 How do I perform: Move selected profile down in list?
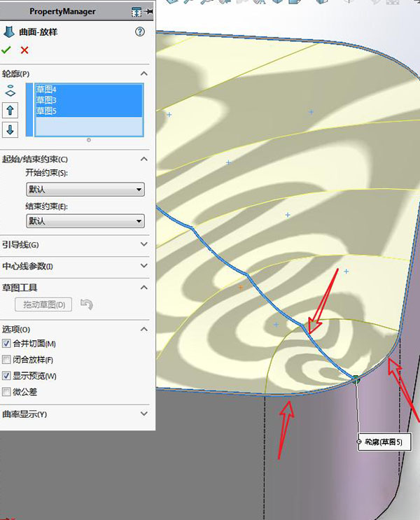tap(10, 129)
